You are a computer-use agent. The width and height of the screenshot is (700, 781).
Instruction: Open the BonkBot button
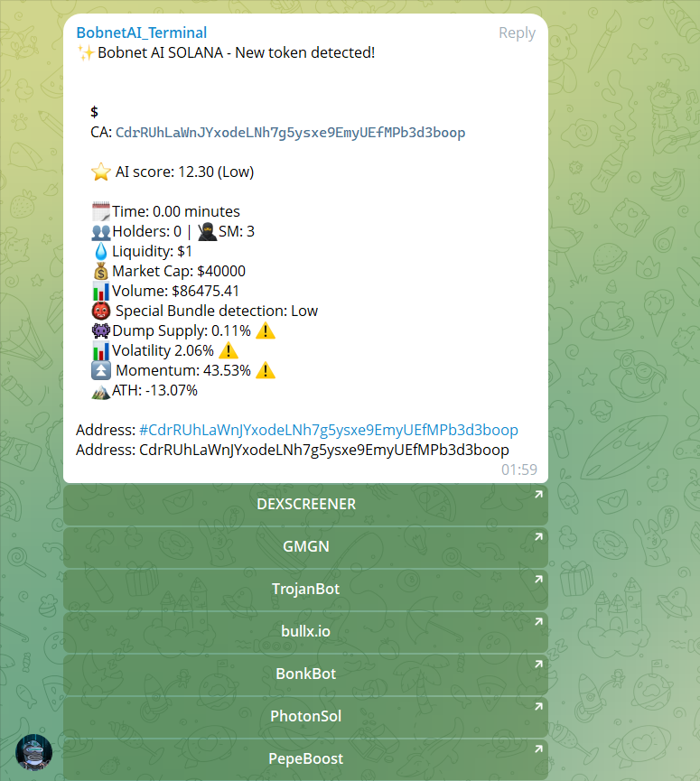(x=305, y=674)
